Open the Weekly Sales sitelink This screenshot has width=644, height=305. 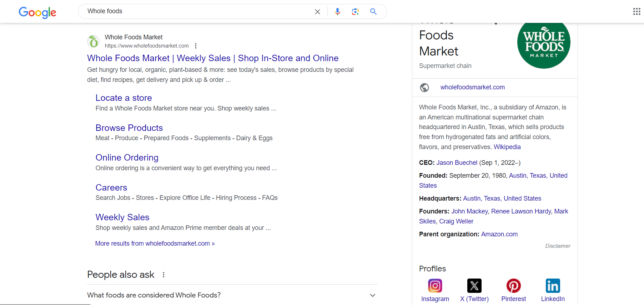tap(122, 217)
